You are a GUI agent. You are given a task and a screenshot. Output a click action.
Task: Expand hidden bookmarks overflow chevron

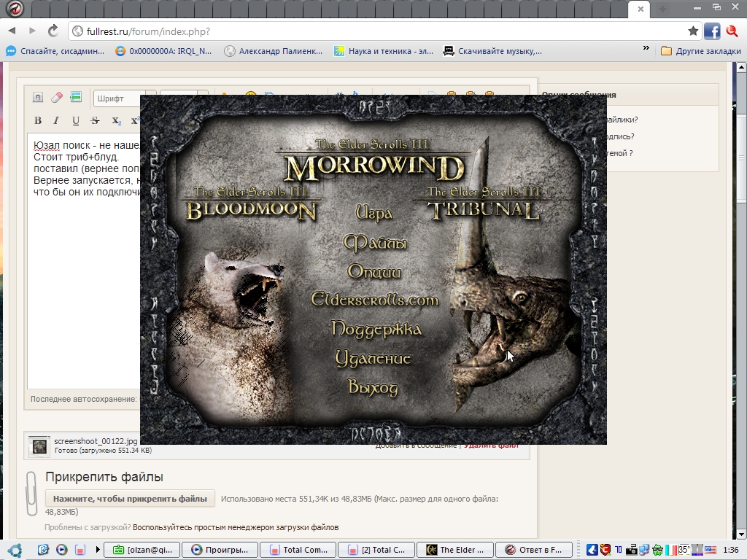click(x=646, y=50)
